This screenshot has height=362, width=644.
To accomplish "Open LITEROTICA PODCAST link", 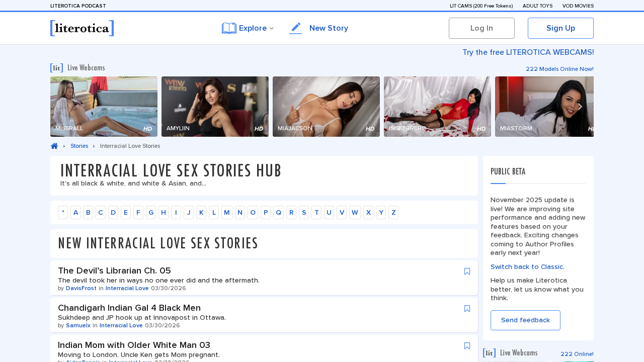I will 78,6.
